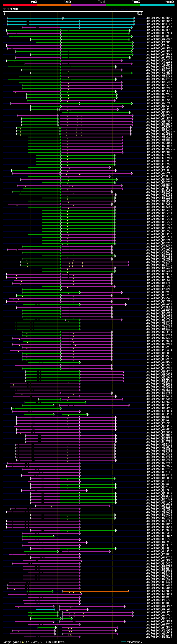This screenshot has height=644, width=177.
Task: Select label UniRef100_Q9SYW8
Action: coord(159,116)
